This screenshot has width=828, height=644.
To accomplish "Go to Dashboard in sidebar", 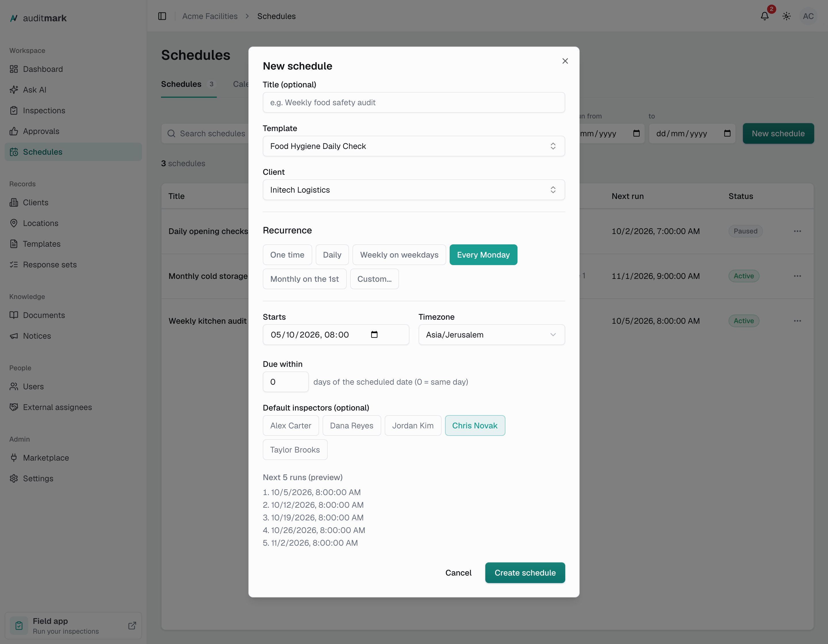I will [x=73, y=69].
